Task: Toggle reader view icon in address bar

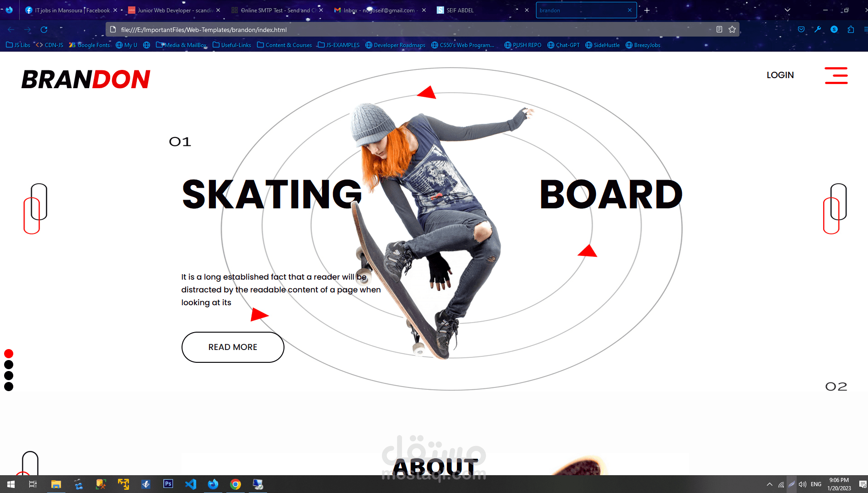Action: click(719, 30)
